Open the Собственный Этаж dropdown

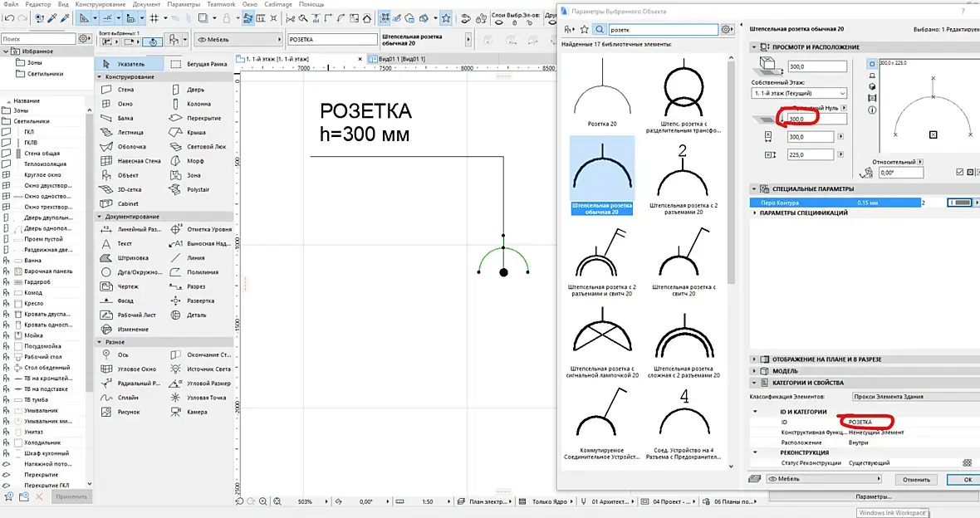pos(798,93)
